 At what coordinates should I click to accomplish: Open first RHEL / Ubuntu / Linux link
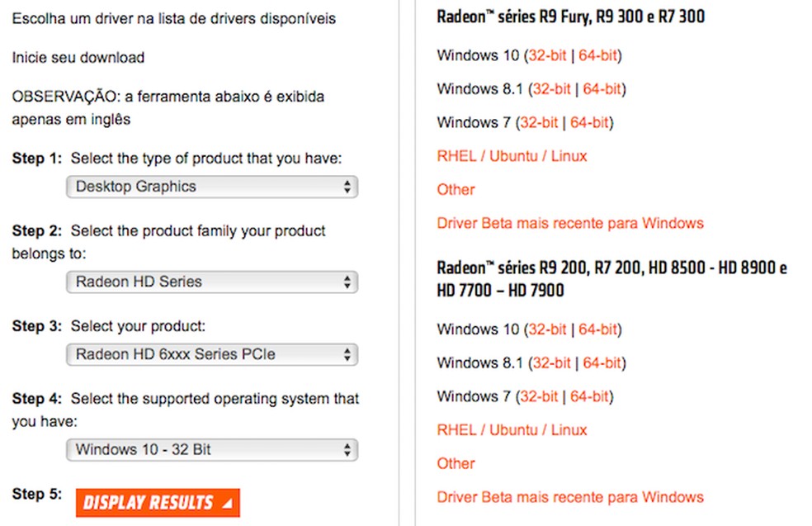(512, 156)
